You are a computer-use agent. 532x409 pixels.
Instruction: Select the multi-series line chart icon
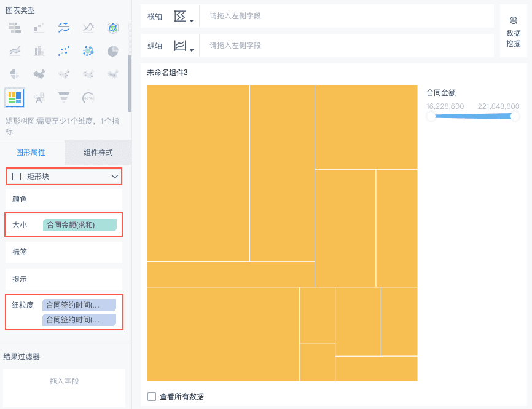(64, 28)
